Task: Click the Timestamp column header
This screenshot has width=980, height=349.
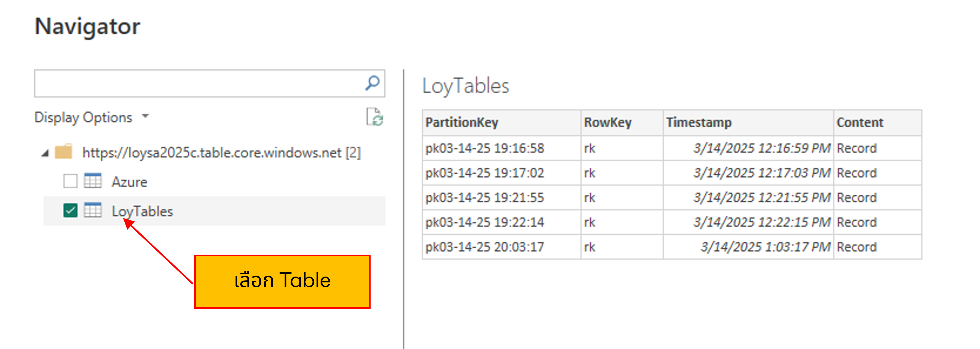Action: [698, 122]
